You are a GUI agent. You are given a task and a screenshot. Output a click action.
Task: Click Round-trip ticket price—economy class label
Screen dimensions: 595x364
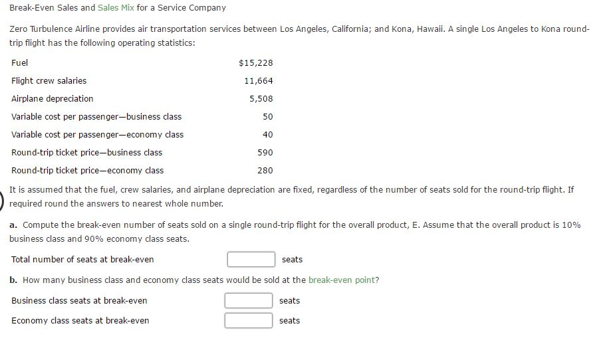click(87, 171)
